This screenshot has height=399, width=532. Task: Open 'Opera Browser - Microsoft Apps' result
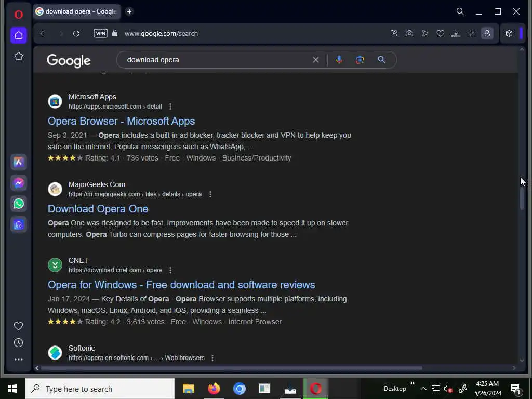(121, 121)
